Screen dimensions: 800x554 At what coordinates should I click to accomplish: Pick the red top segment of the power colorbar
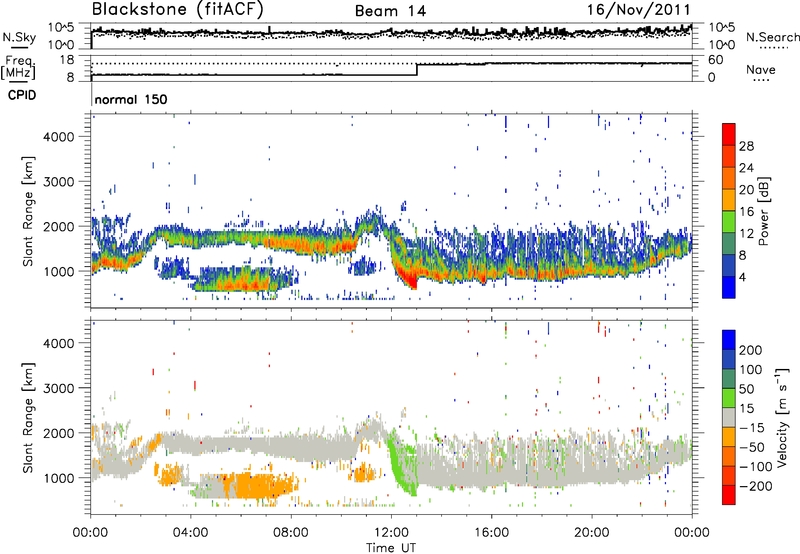click(729, 134)
